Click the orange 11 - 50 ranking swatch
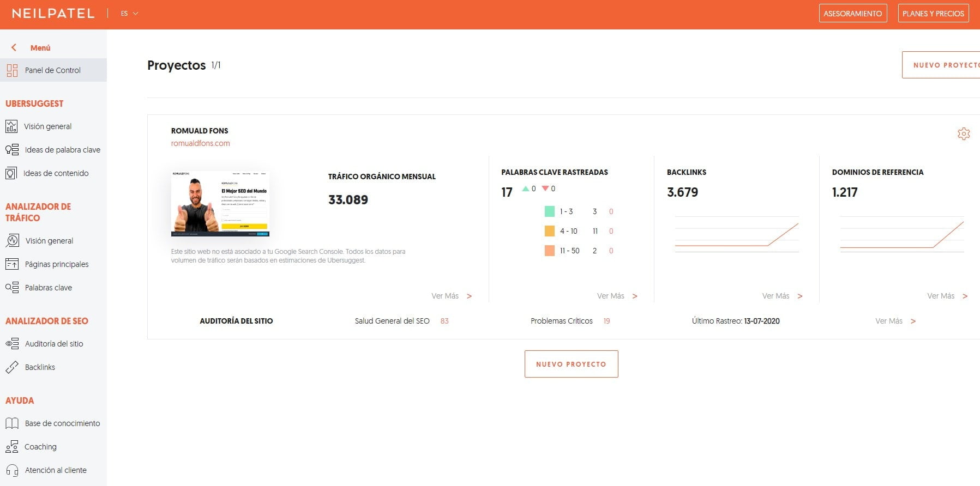The image size is (980, 486). pyautogui.click(x=550, y=251)
